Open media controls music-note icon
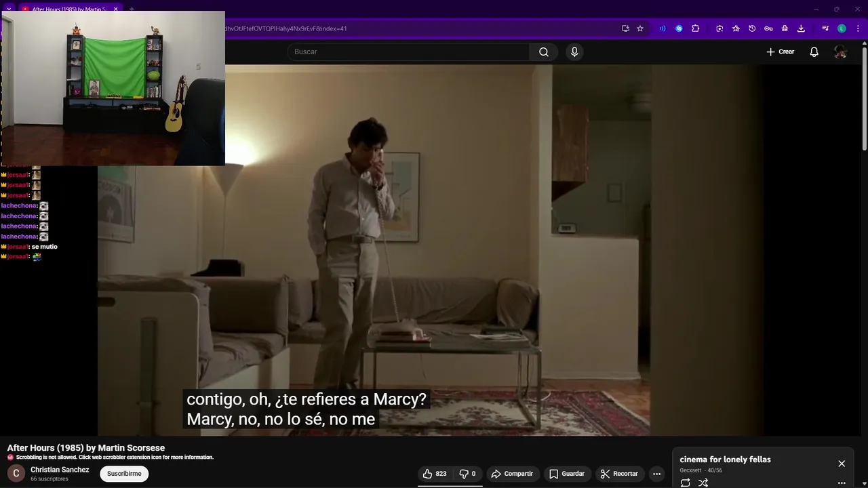The image size is (868, 488). 825,28
